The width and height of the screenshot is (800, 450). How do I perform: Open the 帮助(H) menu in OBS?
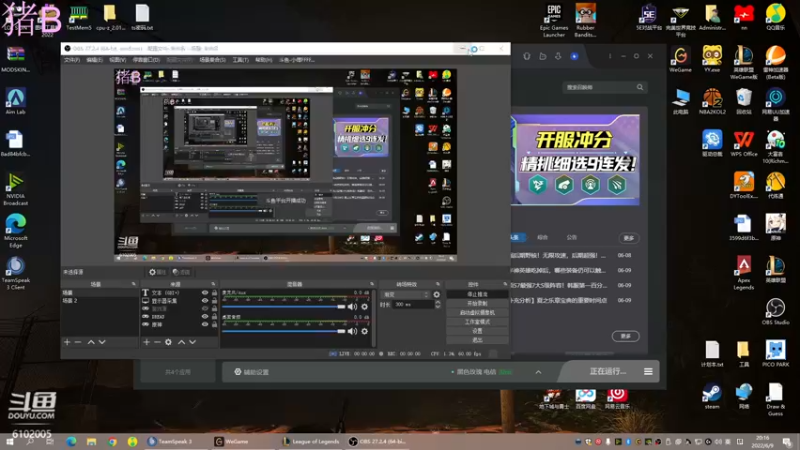263,60
